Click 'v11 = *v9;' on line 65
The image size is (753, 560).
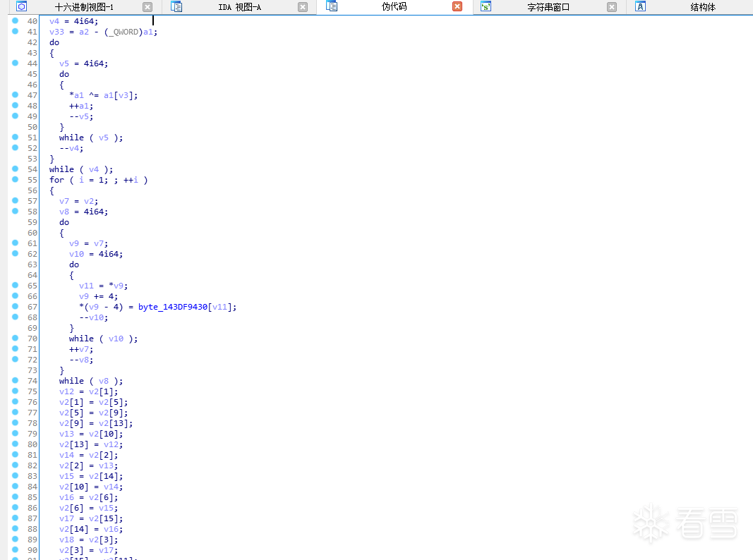pos(103,286)
